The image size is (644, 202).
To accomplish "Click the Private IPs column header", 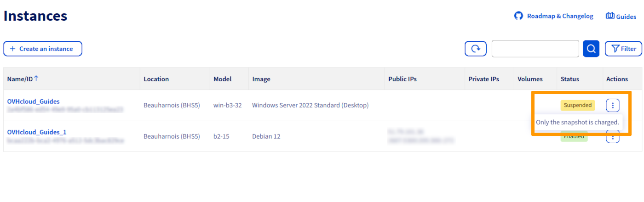I will coord(483,79).
